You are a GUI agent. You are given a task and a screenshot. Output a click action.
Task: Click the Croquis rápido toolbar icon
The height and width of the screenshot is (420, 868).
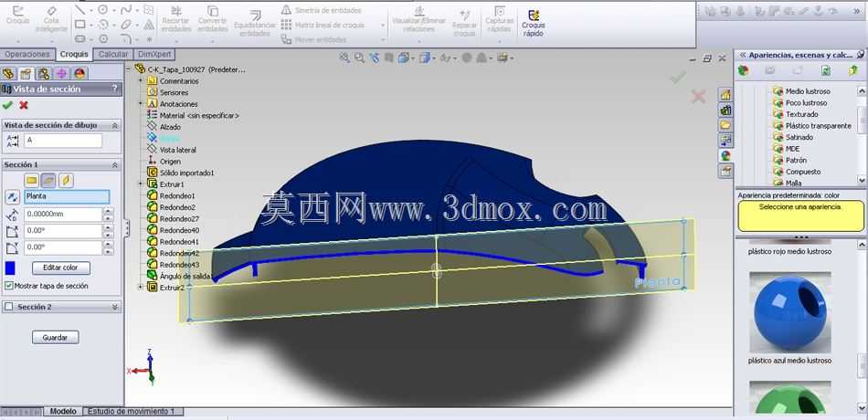click(534, 16)
